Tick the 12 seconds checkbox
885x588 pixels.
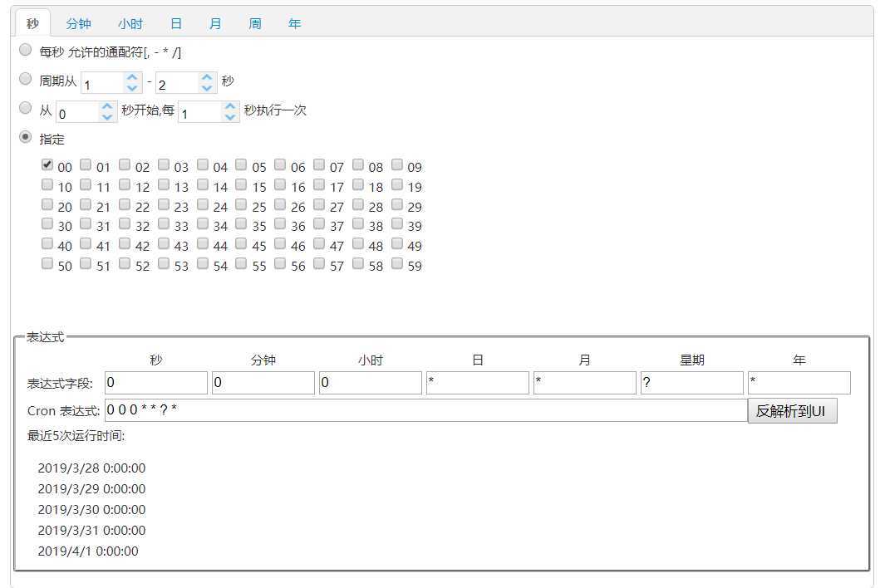pos(125,184)
